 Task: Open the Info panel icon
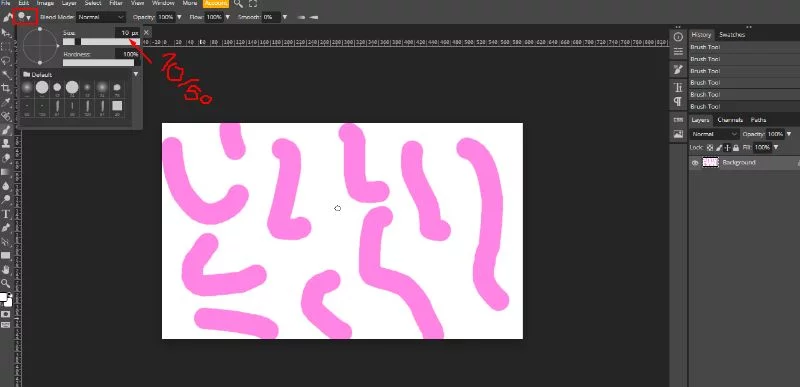678,37
